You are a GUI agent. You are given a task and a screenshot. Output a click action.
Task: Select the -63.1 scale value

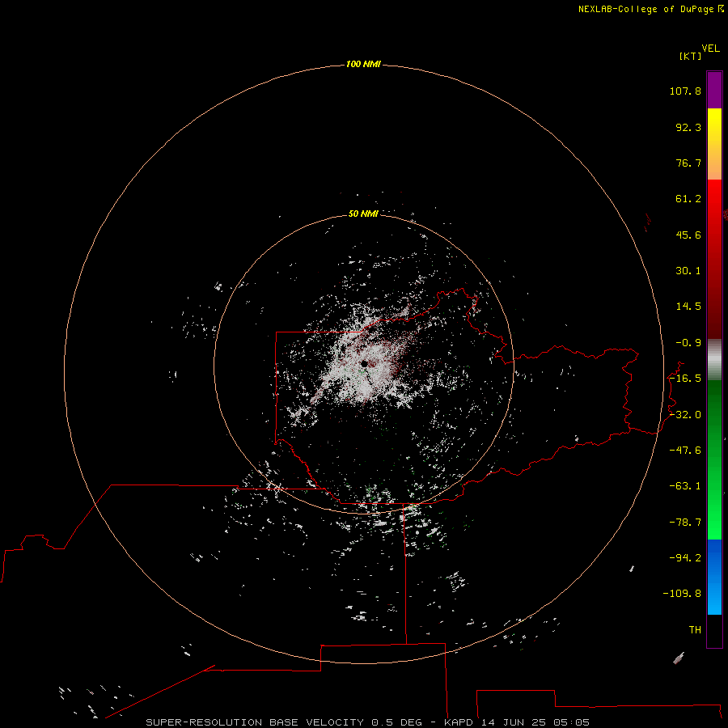685,486
